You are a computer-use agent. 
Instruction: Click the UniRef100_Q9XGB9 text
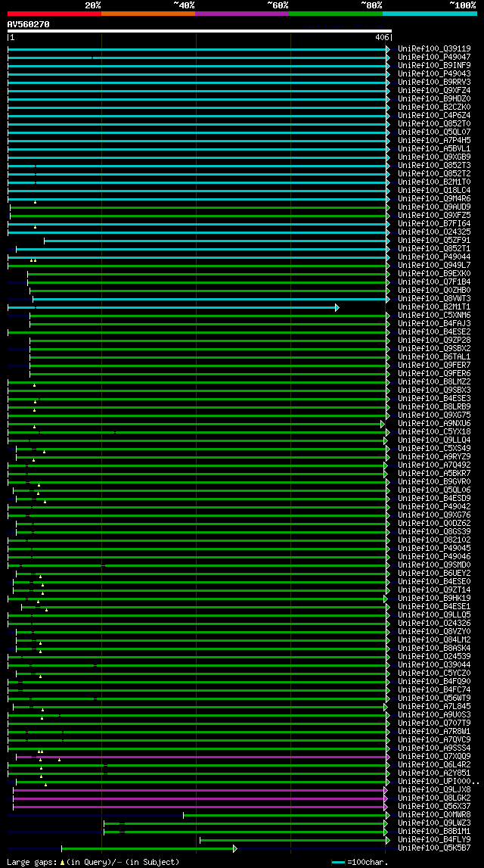coord(434,157)
